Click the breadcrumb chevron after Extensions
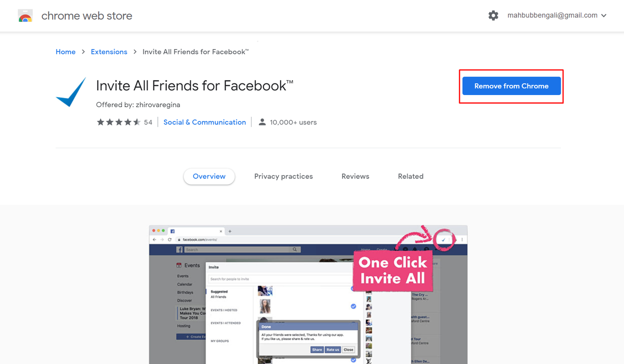Screen dimensions: 624x364 click(135, 52)
